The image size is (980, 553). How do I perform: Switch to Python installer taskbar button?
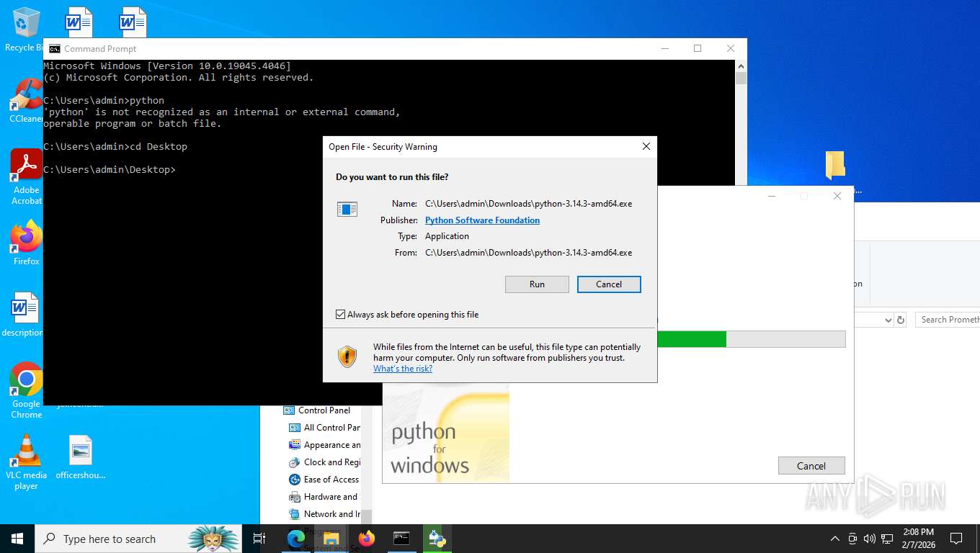(437, 539)
